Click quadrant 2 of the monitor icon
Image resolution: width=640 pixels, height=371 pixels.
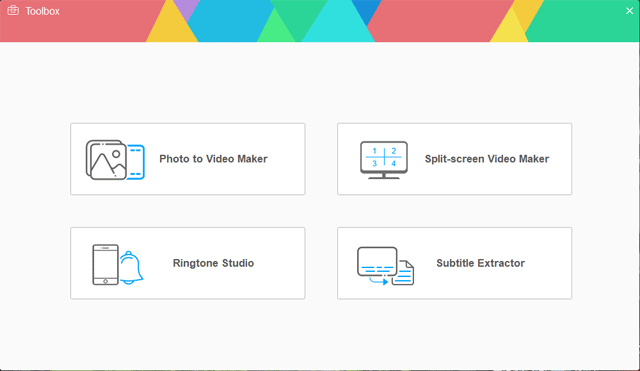click(x=393, y=151)
